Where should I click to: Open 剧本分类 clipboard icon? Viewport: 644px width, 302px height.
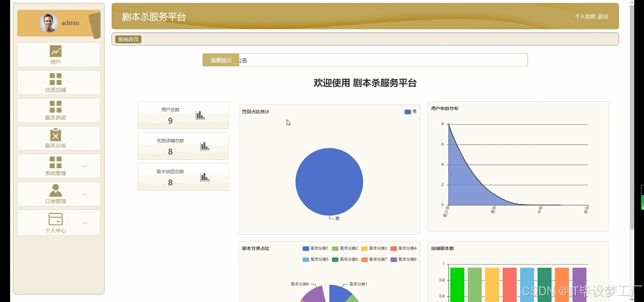pos(56,134)
